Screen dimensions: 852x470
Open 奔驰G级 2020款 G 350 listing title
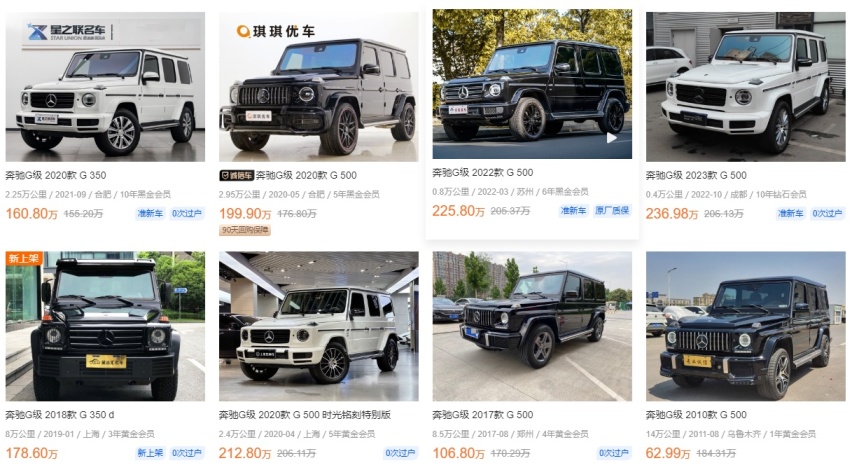coord(55,176)
